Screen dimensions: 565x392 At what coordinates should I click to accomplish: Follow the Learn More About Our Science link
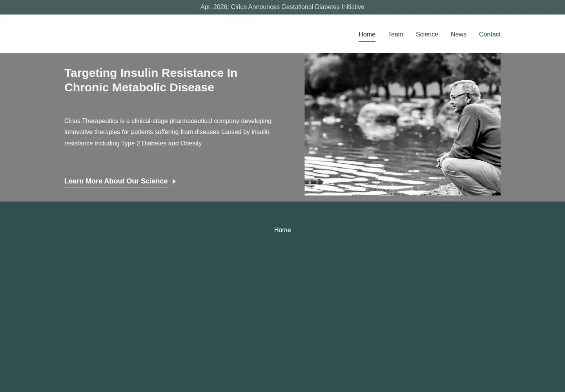coord(116,181)
